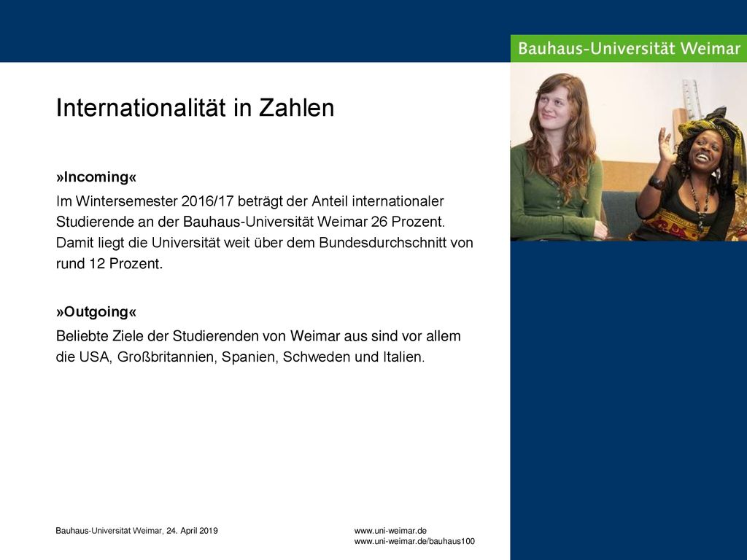Click the photo of two students

pyautogui.click(x=628, y=152)
